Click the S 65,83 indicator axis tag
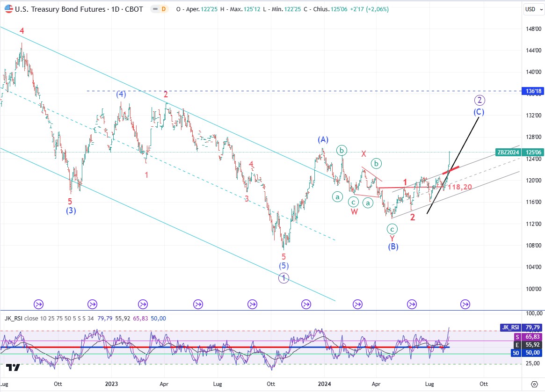The image size is (545, 392). (528, 337)
